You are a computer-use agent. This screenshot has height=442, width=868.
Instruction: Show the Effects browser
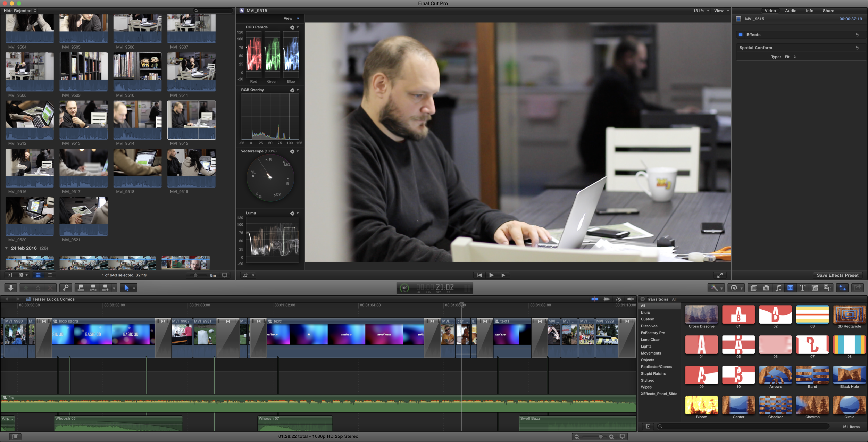pyautogui.click(x=753, y=288)
